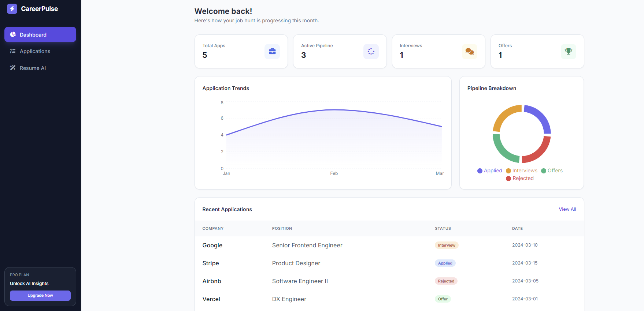The height and width of the screenshot is (311, 644).
Task: Toggle the Interviews legend item in chart
Action: pyautogui.click(x=522, y=171)
